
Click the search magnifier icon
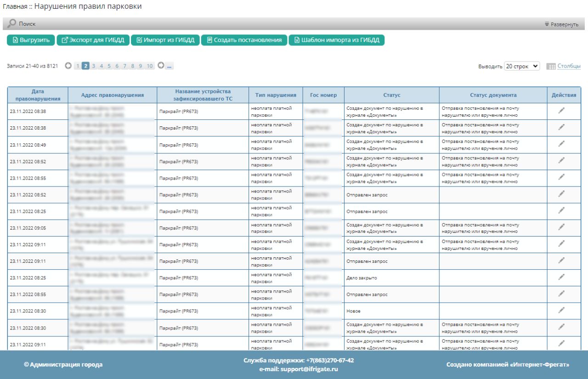pos(11,23)
